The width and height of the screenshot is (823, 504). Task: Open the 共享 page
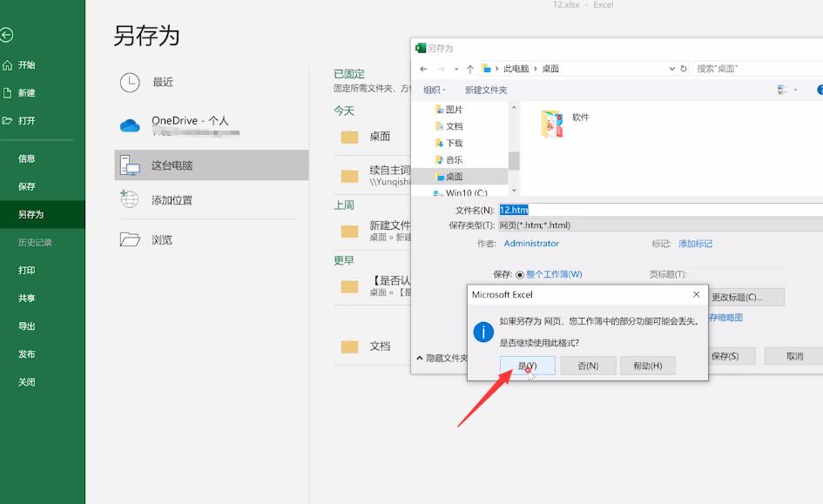(26, 298)
